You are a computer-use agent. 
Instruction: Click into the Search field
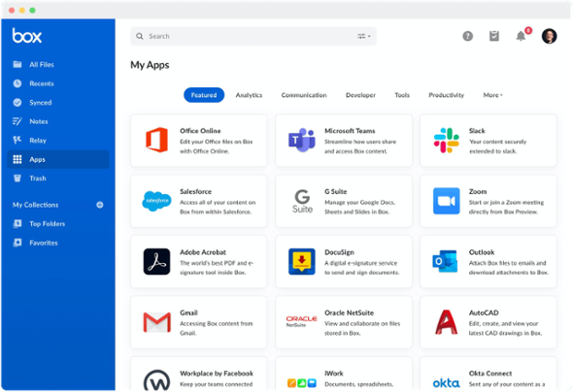click(253, 36)
